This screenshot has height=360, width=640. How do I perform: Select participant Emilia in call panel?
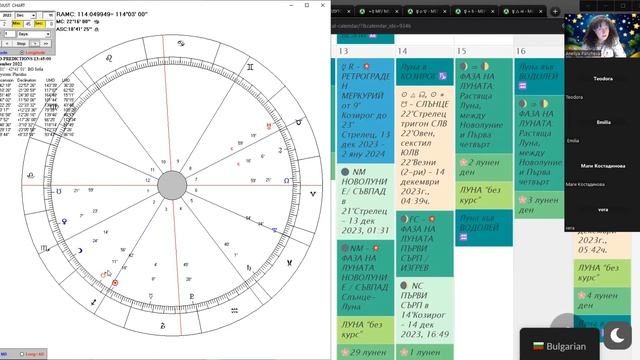(602, 122)
